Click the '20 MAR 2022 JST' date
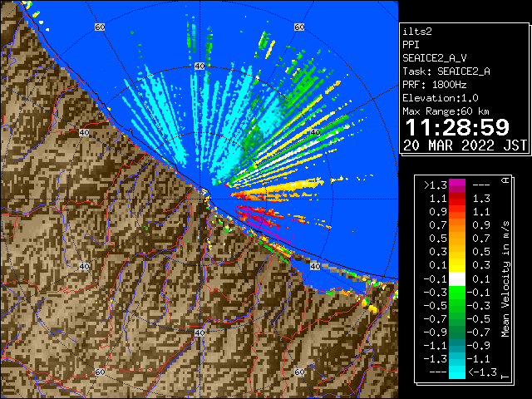This screenshot has height=399, width=532. (x=465, y=145)
